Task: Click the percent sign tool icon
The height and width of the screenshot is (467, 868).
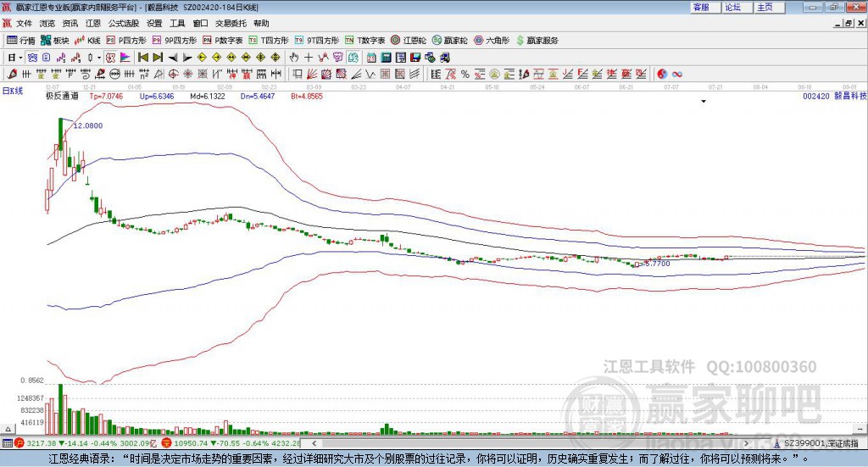Action: pos(465,74)
